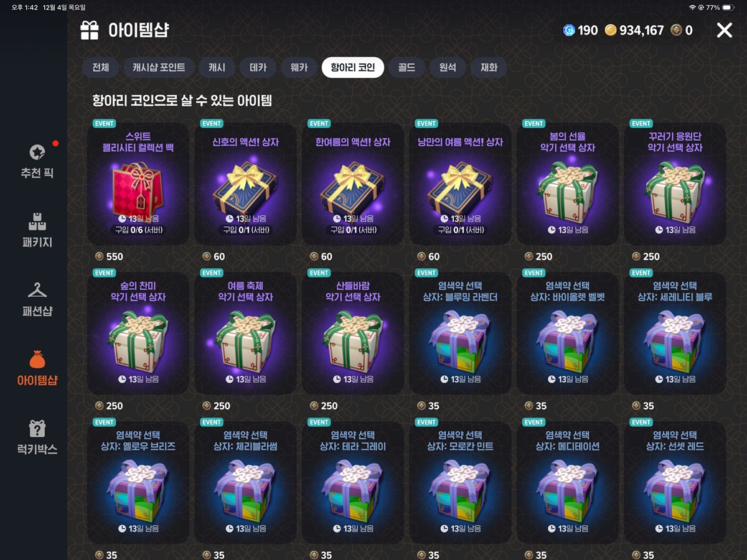This screenshot has width=747, height=560.
Task: Open the 추천 픽 sidebar section
Action: (37, 161)
